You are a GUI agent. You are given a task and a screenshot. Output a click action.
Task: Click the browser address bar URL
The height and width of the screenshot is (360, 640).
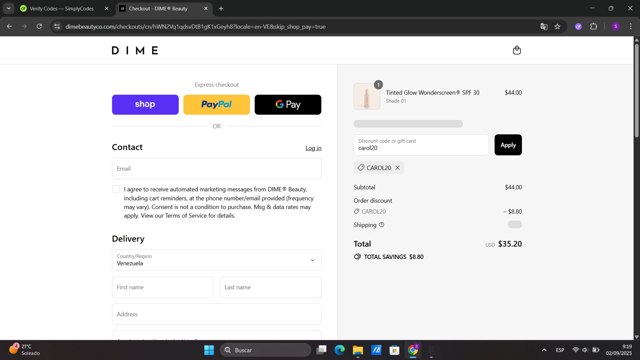click(x=195, y=27)
